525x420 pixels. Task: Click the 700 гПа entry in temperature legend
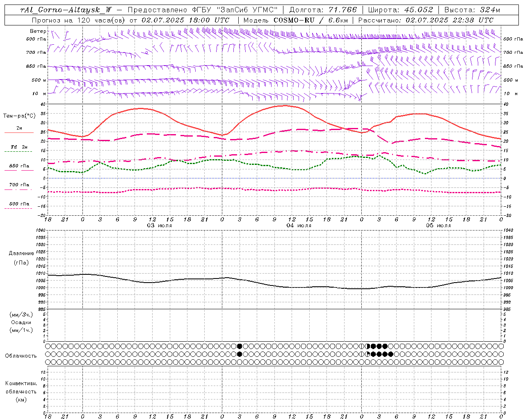(19, 185)
